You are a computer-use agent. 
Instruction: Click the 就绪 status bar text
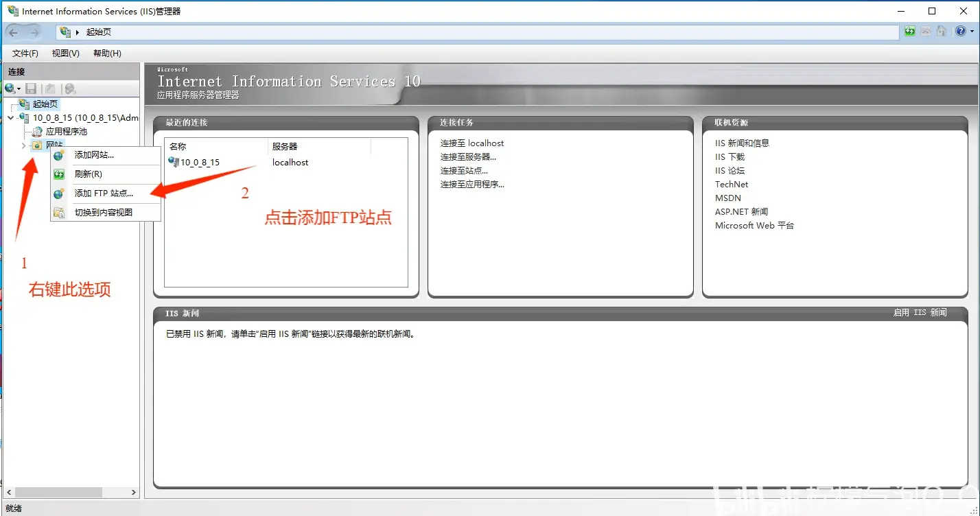(12, 508)
